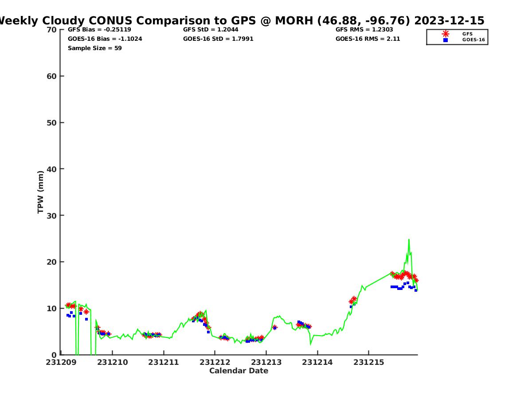Viewport: 532px width, 399px height.
Task: Click the 231209 x-axis tick label
Action: click(61, 362)
